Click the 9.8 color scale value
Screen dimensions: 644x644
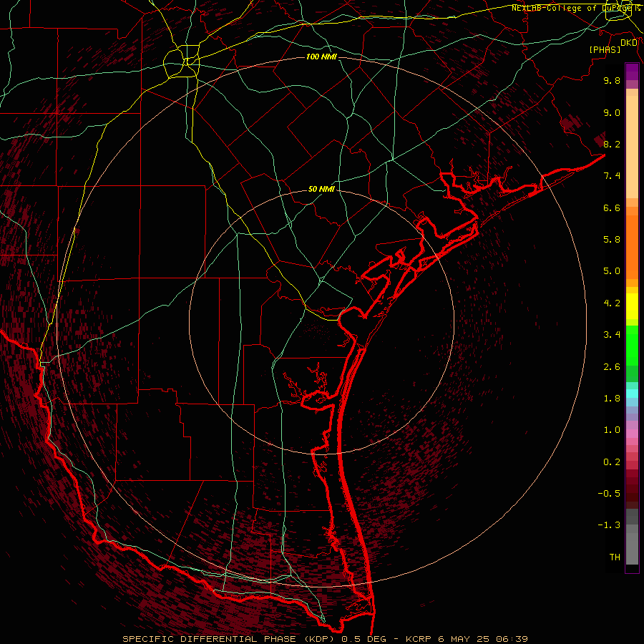point(612,81)
